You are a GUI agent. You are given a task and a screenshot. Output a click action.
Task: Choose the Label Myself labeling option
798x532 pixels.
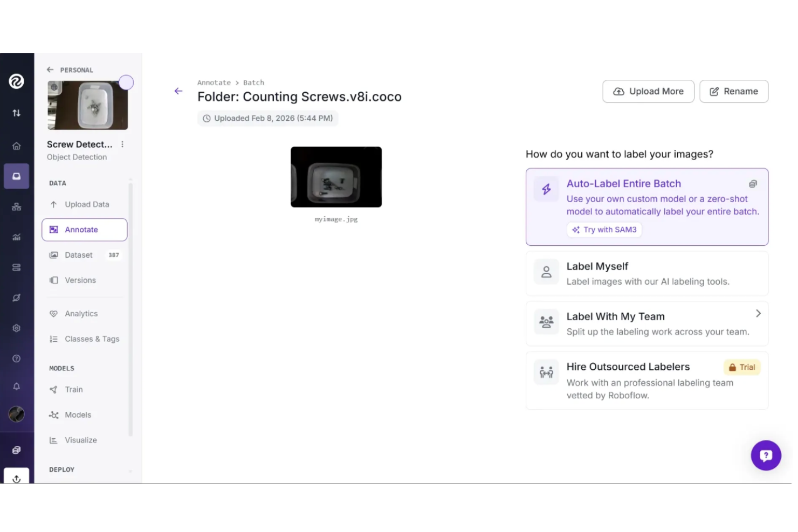pyautogui.click(x=646, y=273)
